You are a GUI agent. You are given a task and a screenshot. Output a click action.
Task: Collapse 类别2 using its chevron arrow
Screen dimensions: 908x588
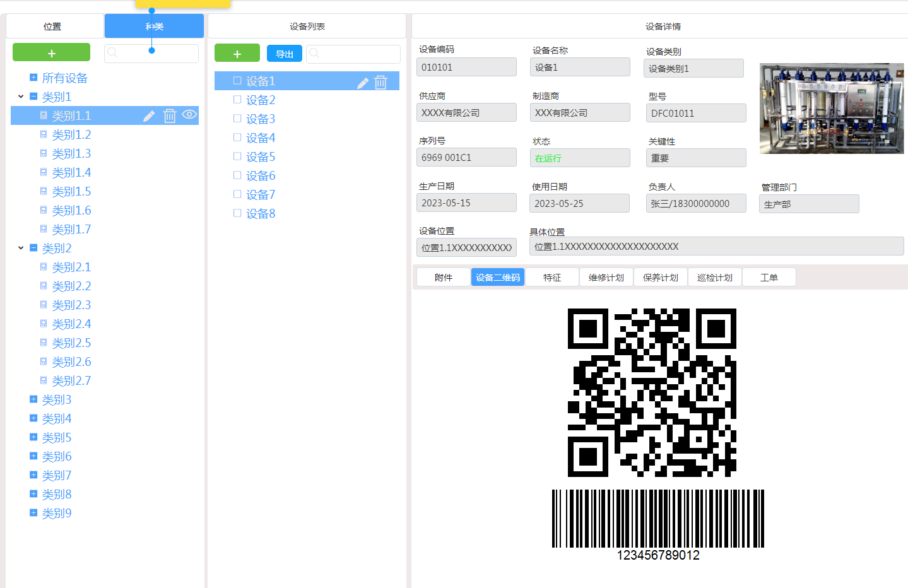click(x=21, y=248)
